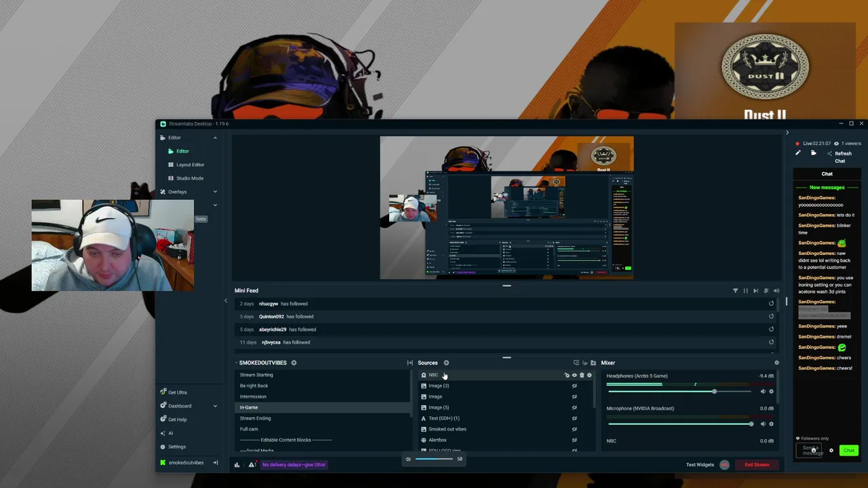Adjust the popup volume slider showing 58
Screen dimensions: 868x488
[x=434, y=459]
